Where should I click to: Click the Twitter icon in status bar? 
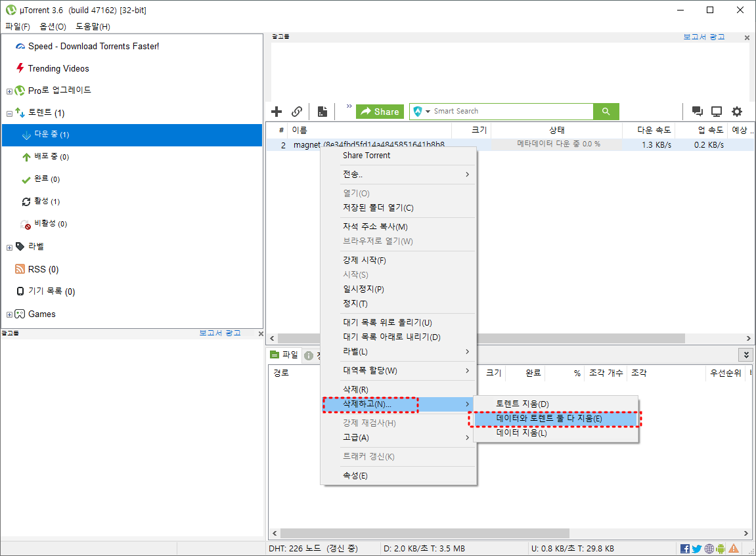click(697, 549)
